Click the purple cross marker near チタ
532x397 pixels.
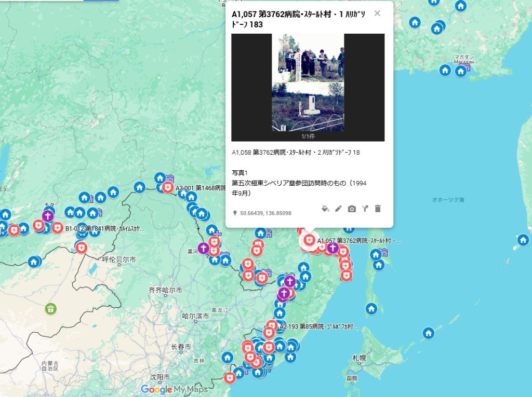pos(48,216)
